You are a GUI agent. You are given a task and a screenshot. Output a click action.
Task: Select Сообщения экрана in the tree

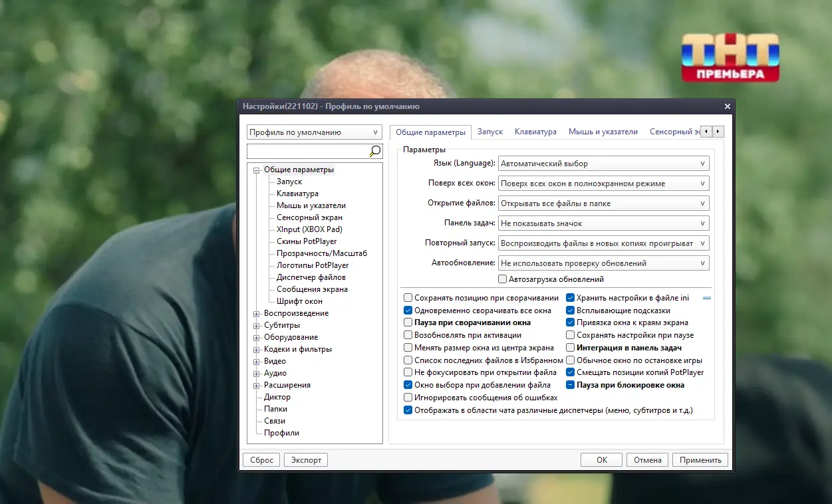[x=312, y=289]
